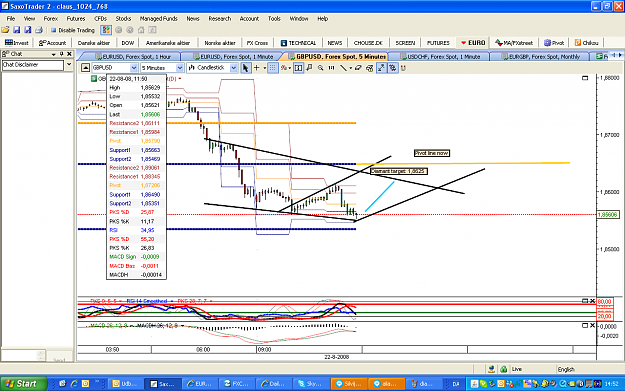Click the magnet snap icon
625x391 pixels.
[403, 68]
